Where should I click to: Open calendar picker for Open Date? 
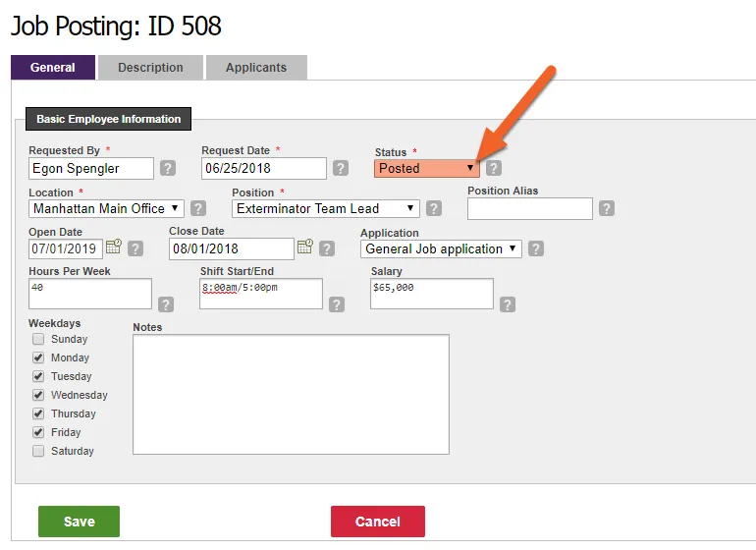(x=114, y=247)
